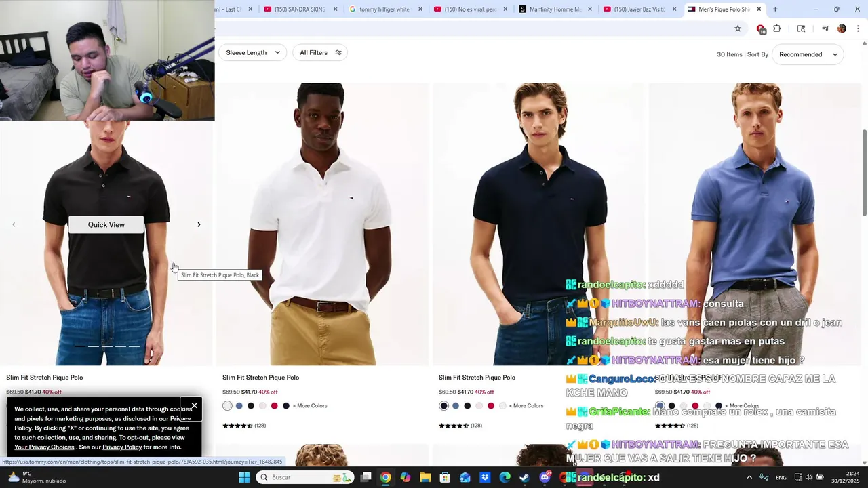Screen dimensions: 868x488
Task: Close the SANDRA SKINS YouTube tab
Action: pos(335,9)
